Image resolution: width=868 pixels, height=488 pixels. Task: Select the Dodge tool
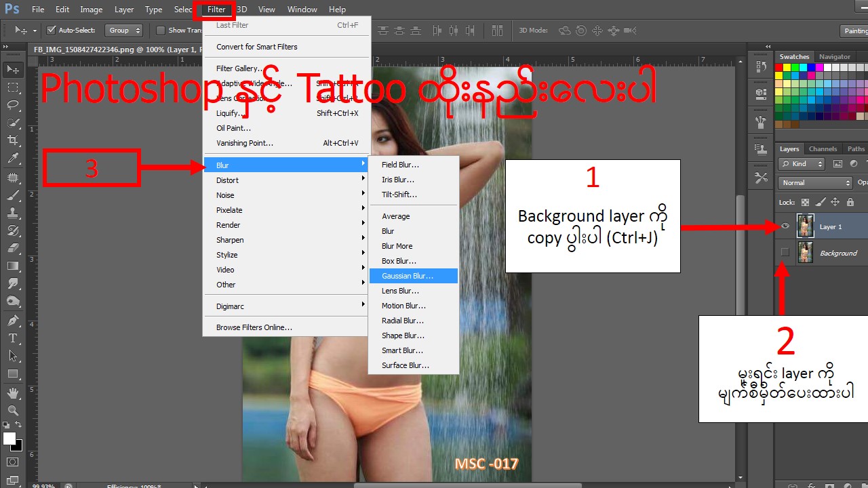click(12, 301)
